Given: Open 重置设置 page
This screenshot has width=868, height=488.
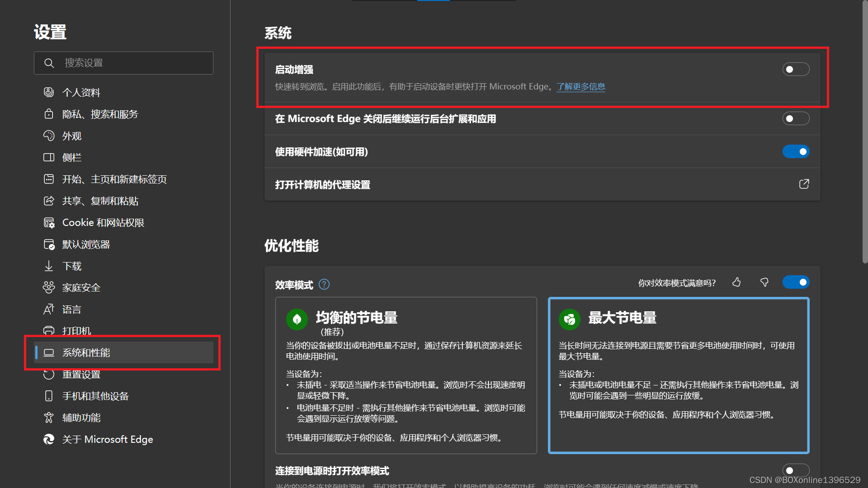Looking at the screenshot, I should pyautogui.click(x=123, y=374).
